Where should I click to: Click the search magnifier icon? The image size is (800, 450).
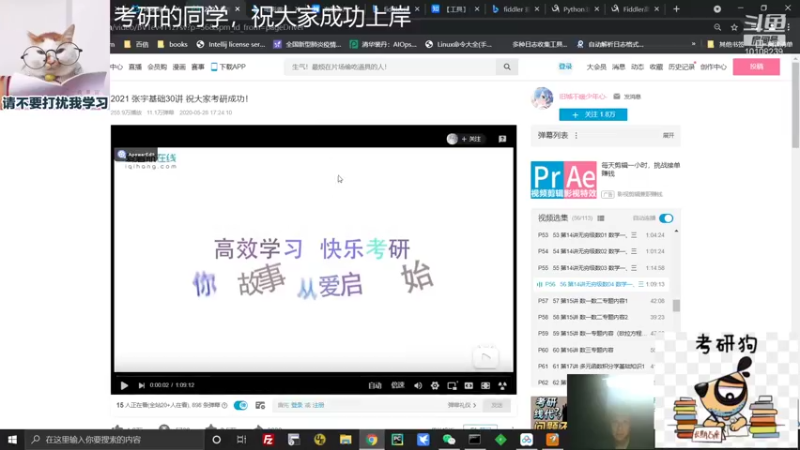(x=507, y=67)
